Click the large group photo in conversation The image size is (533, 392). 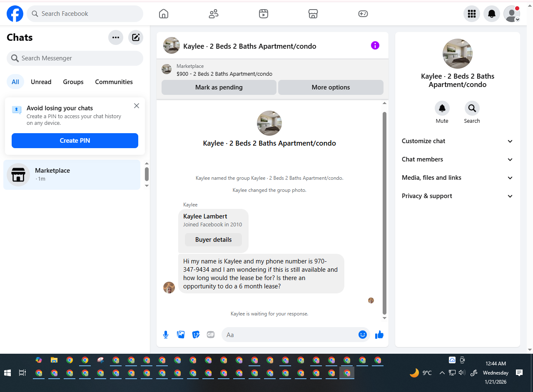coord(269,123)
